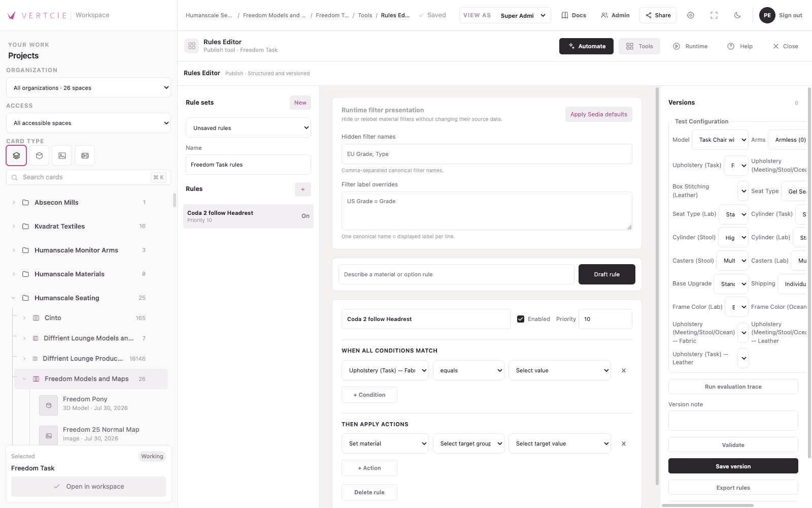The height and width of the screenshot is (508, 812).
Task: Collapse Freedom Models and Maps
Action: (x=24, y=379)
